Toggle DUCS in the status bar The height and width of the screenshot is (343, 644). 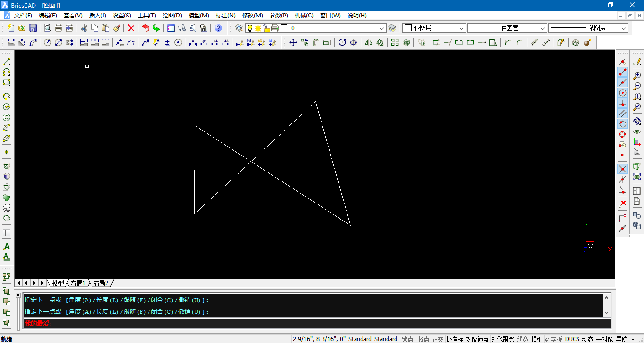point(572,339)
